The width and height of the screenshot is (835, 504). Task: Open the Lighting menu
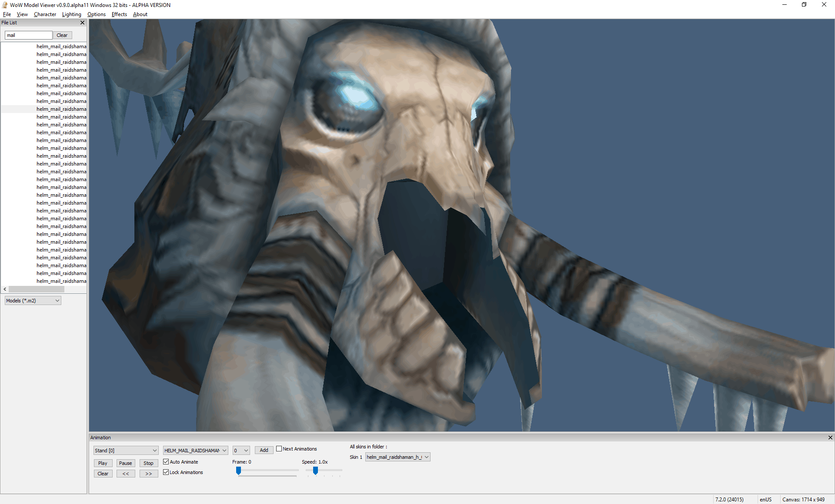[71, 14]
